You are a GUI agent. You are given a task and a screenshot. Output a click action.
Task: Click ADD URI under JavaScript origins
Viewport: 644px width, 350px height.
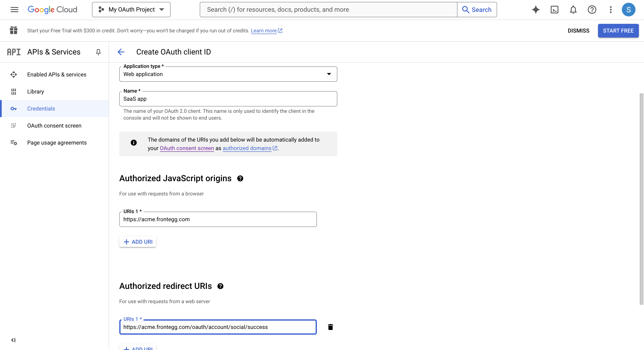(138, 242)
